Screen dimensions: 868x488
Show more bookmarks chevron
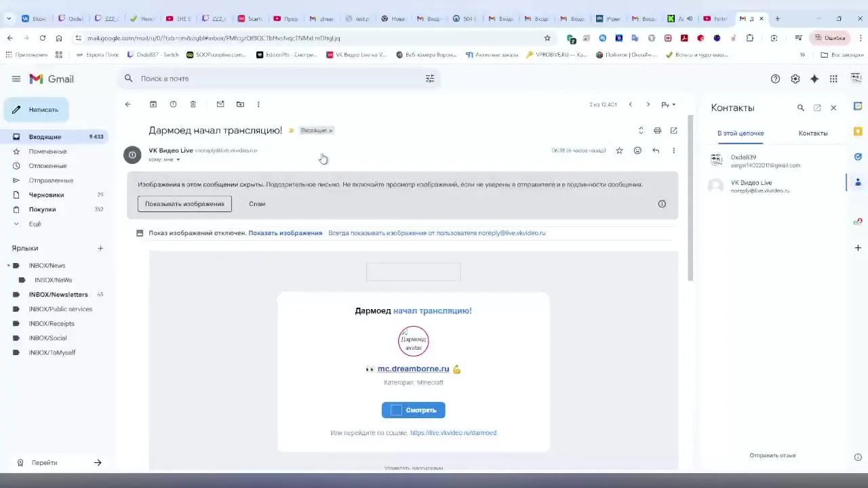(802, 55)
